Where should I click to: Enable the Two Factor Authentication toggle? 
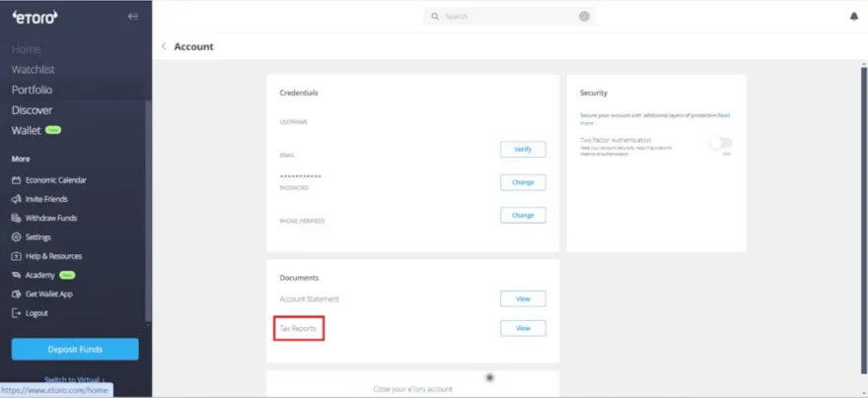point(720,143)
